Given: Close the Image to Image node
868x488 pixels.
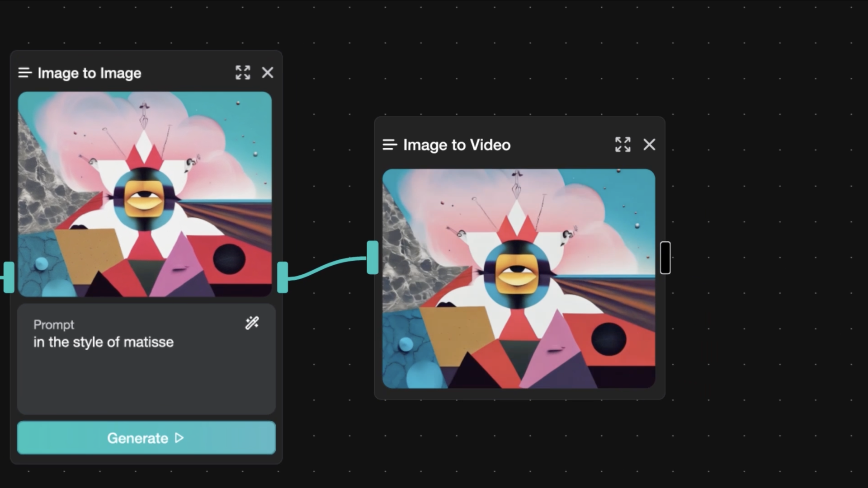Looking at the screenshot, I should tap(268, 72).
